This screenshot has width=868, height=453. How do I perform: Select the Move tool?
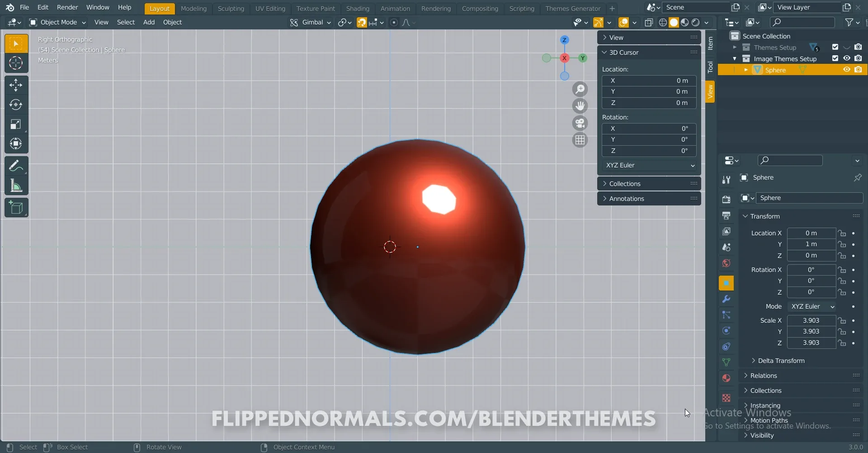click(16, 85)
